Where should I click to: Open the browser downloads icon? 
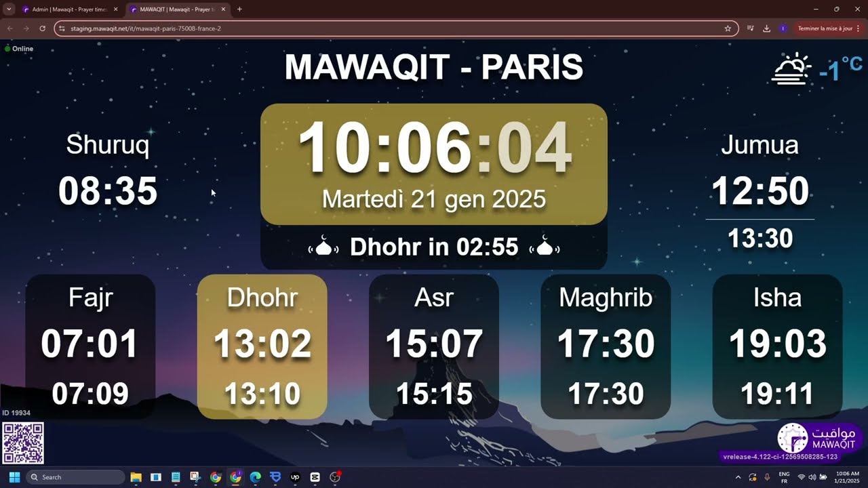coord(767,28)
